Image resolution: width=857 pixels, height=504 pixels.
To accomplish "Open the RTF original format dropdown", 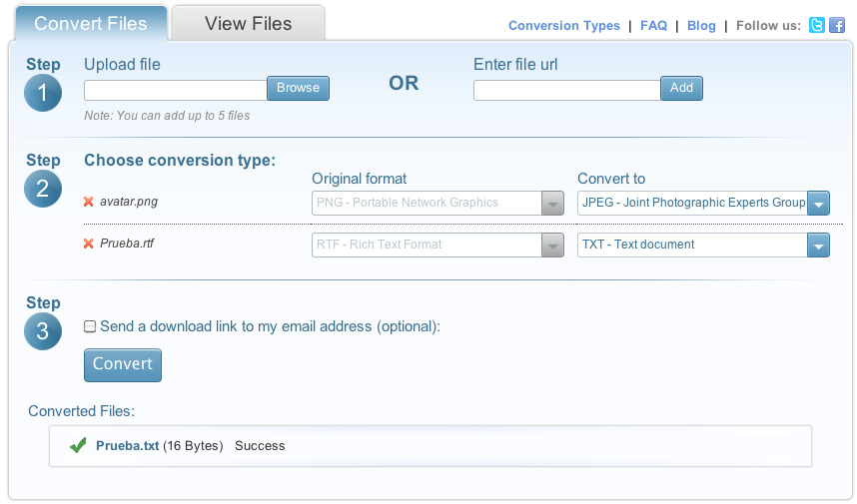I will point(552,246).
